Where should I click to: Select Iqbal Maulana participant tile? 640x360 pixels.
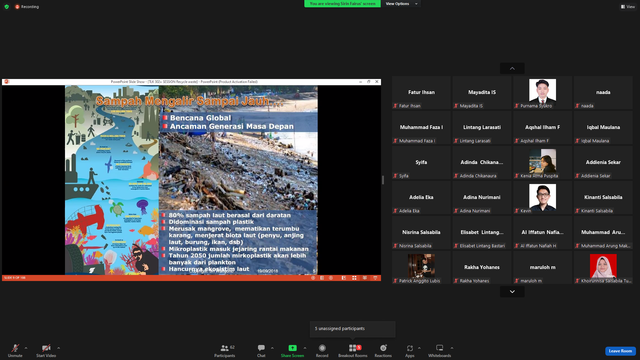coord(603,128)
